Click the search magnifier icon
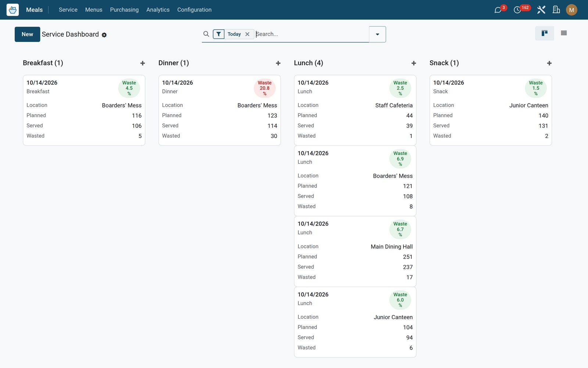The height and width of the screenshot is (368, 588). tap(206, 34)
